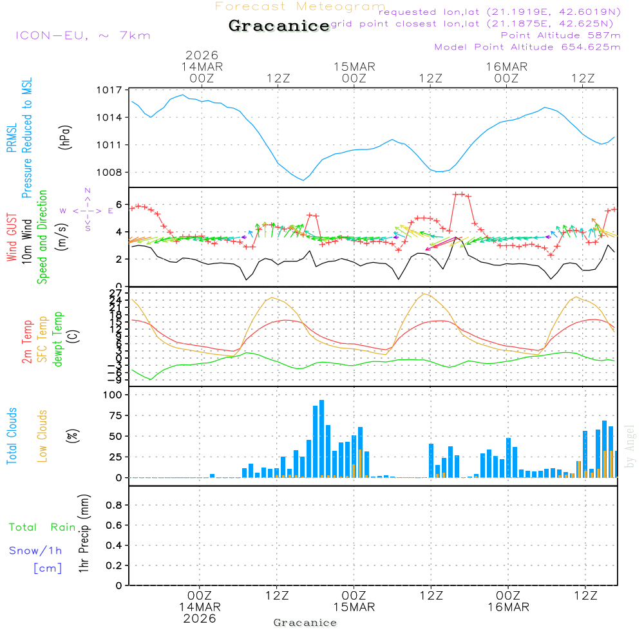This screenshot has width=644, height=644.
Task: Click the Model Point Altitude 654.625m text
Action: tap(527, 47)
